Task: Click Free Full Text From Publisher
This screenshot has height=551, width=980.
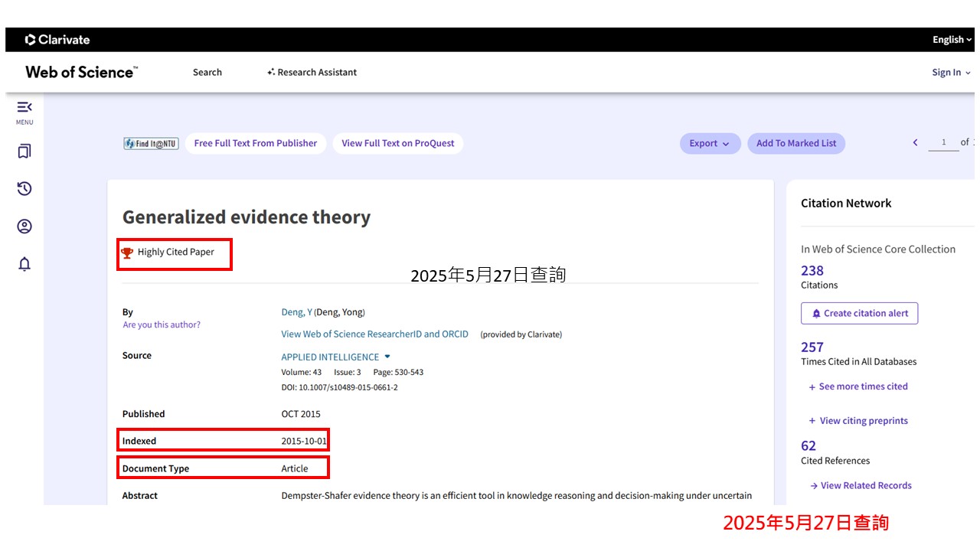Action: [x=256, y=143]
